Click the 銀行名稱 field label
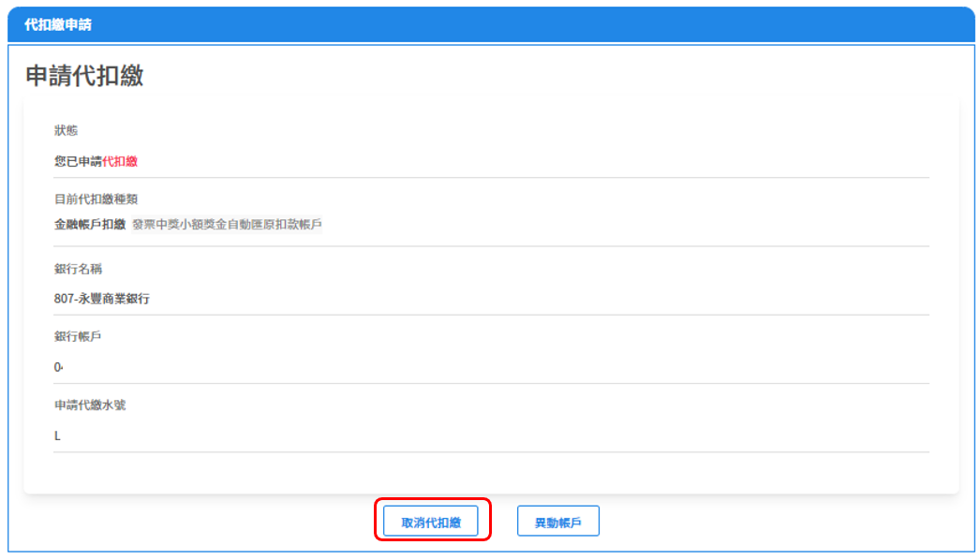 coord(78,269)
